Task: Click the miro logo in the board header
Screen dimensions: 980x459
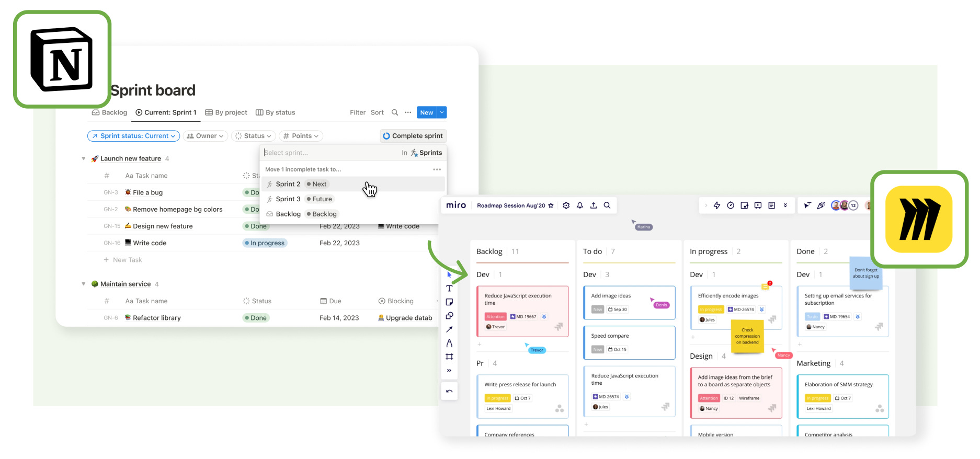Action: pos(456,205)
